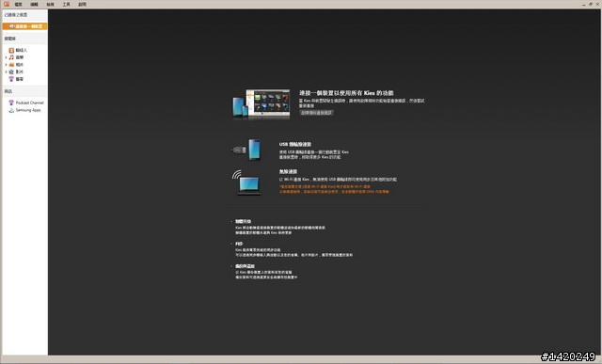Click the 無線連接 wireless heading text
This screenshot has width=602, height=364.
(288, 171)
